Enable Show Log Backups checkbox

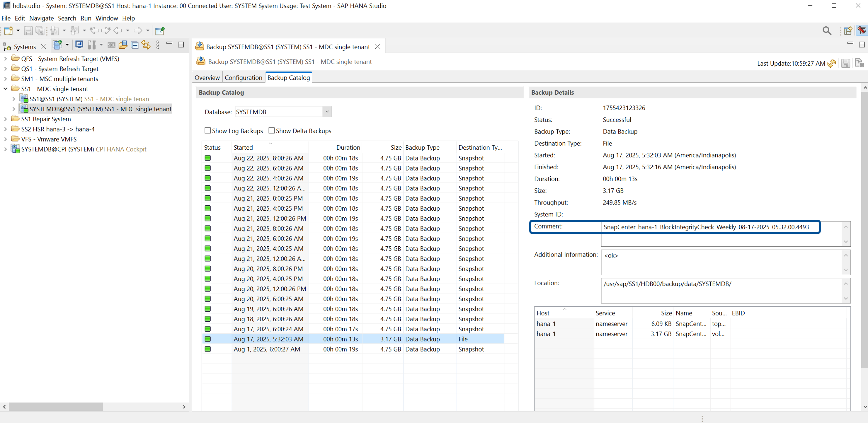tap(207, 131)
